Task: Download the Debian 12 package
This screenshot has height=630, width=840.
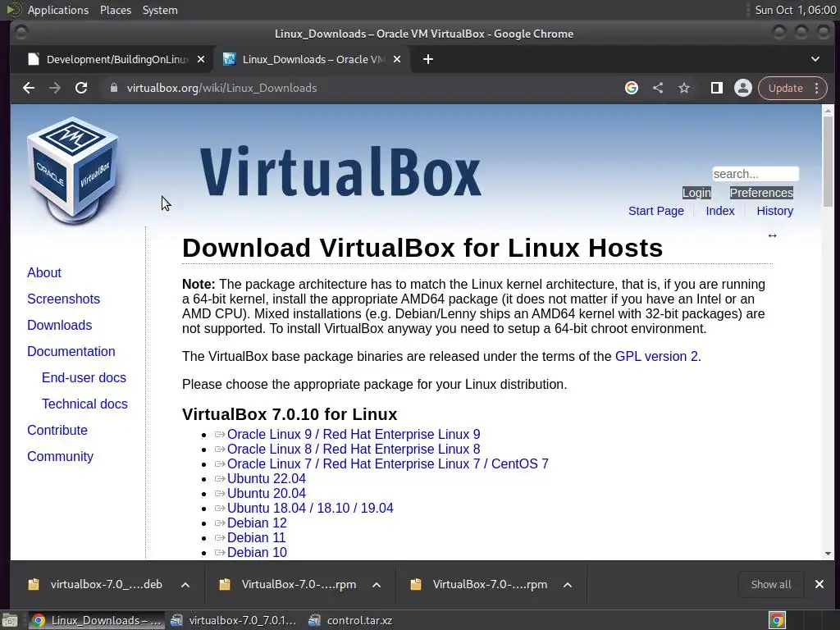Action: pos(257,523)
